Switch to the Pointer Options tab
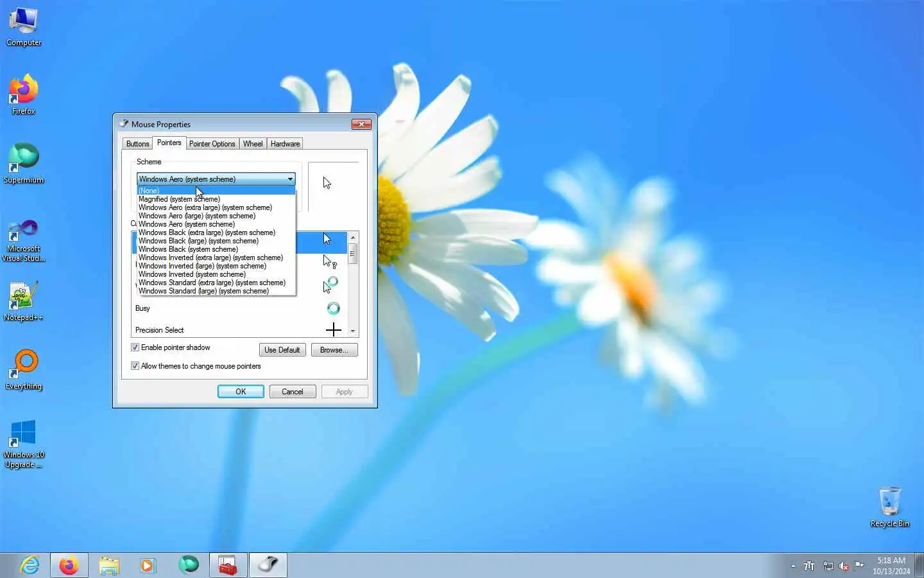 point(212,144)
